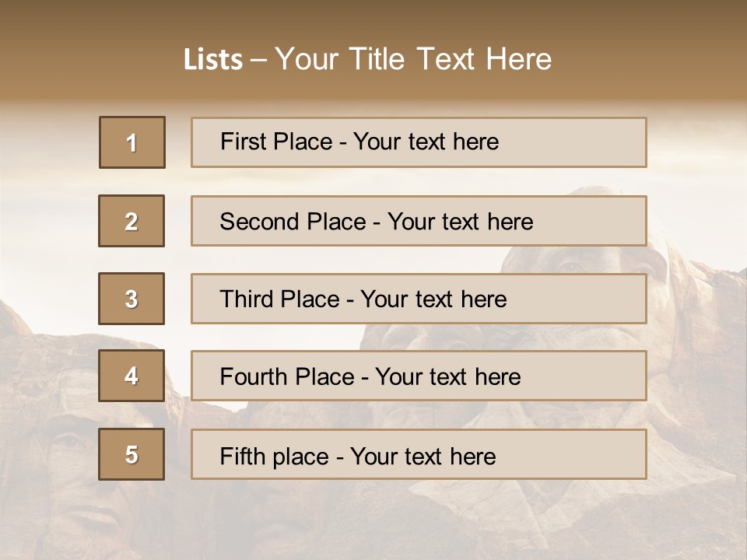Select the Fifth place text box
Image resolution: width=747 pixels, height=560 pixels.
(419, 454)
